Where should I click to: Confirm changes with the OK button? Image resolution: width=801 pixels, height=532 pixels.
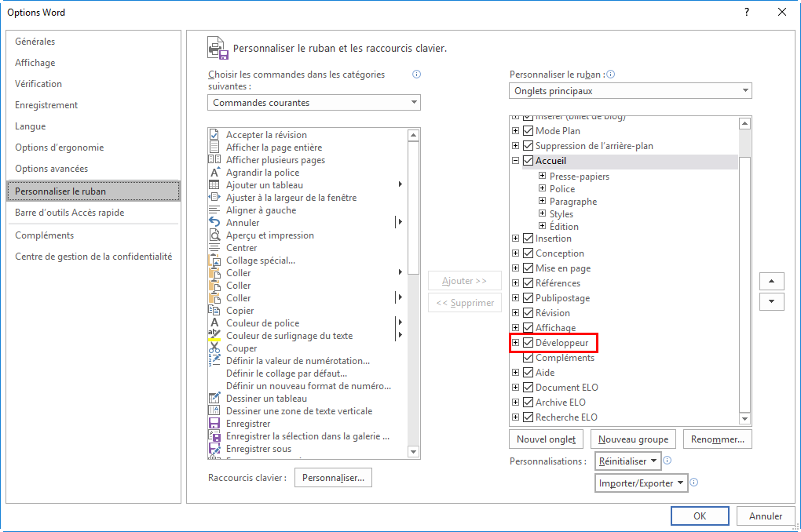[x=699, y=516]
